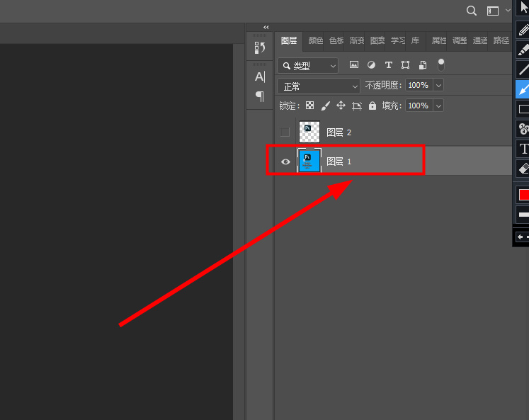Image resolution: width=529 pixels, height=420 pixels.
Task: Filter layers by pixel layer icon
Action: tap(353, 65)
